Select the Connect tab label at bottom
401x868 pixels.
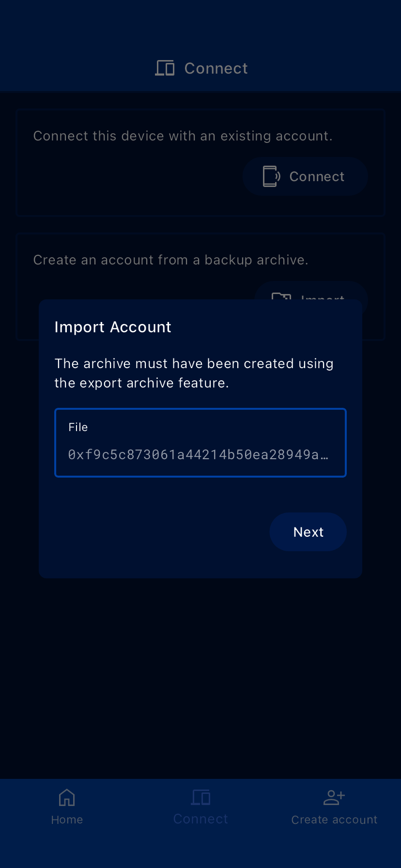tap(200, 819)
